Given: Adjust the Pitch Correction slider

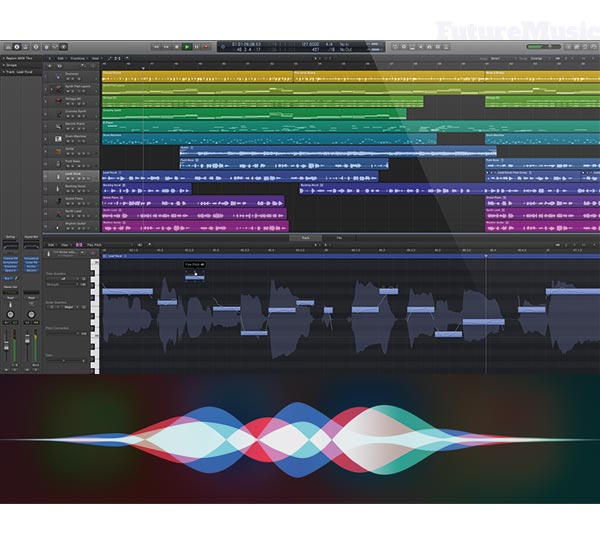Looking at the screenshot, I should [63, 333].
